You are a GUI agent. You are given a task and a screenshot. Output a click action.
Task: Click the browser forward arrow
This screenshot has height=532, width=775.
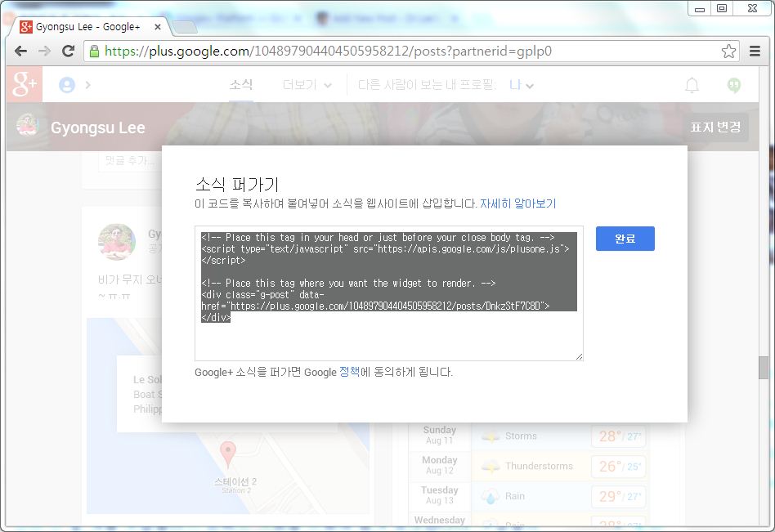44,51
